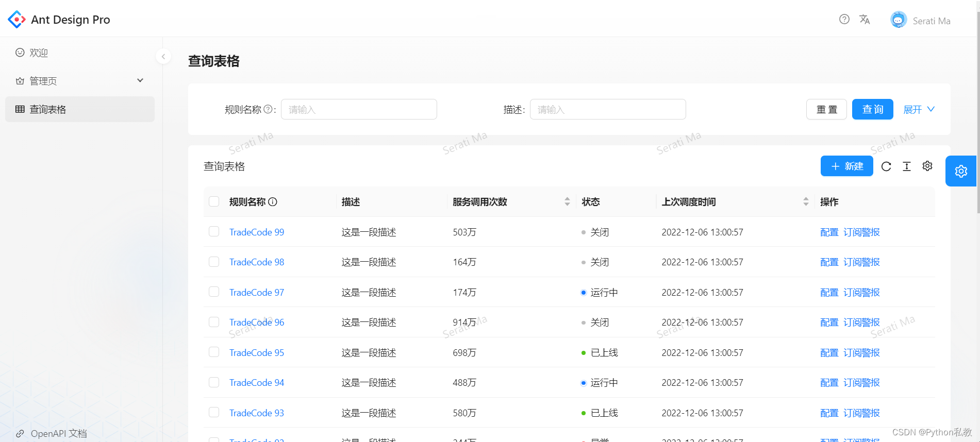The image size is (980, 442).
Task: Open the TradeCode 99 link
Action: 257,232
